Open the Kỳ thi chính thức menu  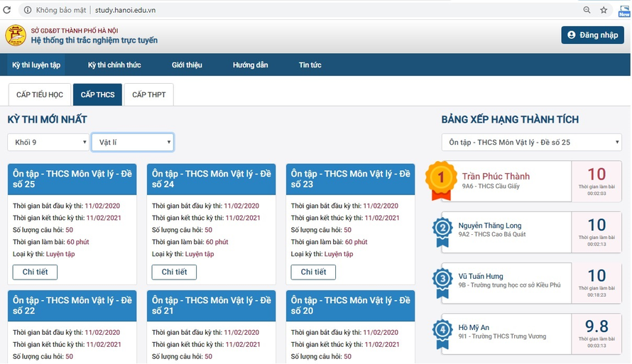point(114,65)
